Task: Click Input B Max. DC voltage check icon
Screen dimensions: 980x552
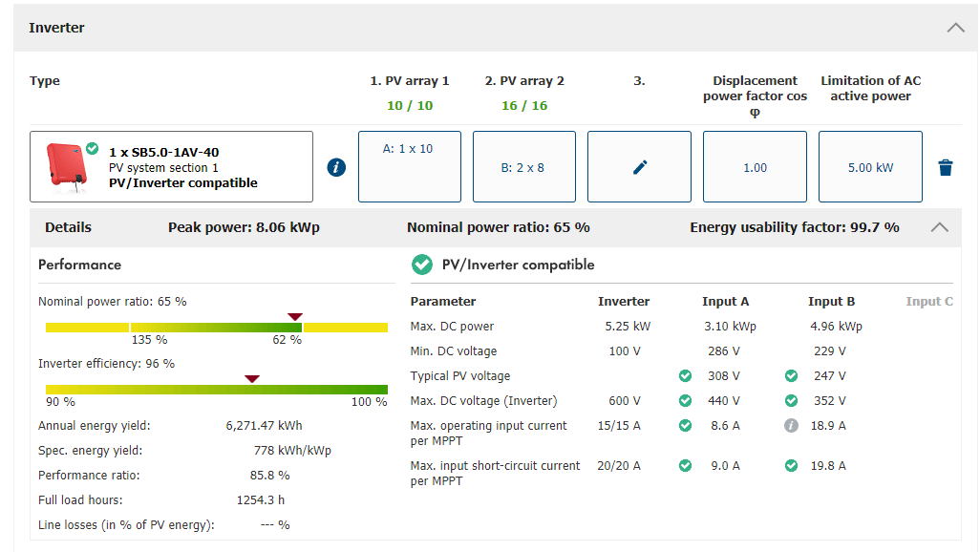Action: tap(791, 401)
